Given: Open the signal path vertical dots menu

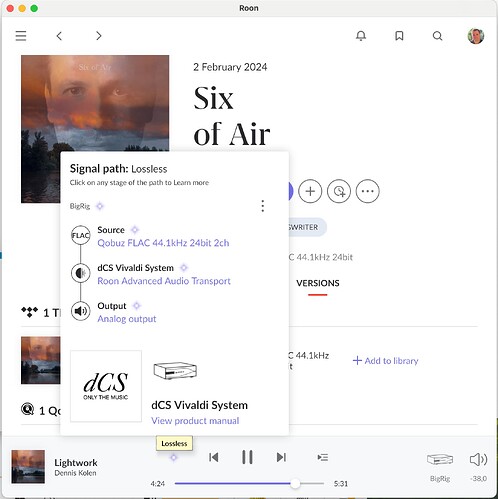Looking at the screenshot, I should point(263,206).
